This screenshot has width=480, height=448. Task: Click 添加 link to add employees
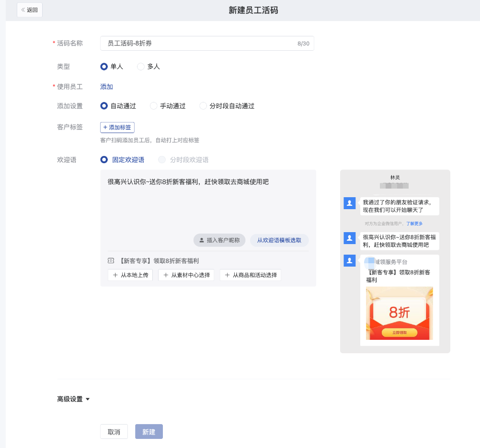pos(106,87)
